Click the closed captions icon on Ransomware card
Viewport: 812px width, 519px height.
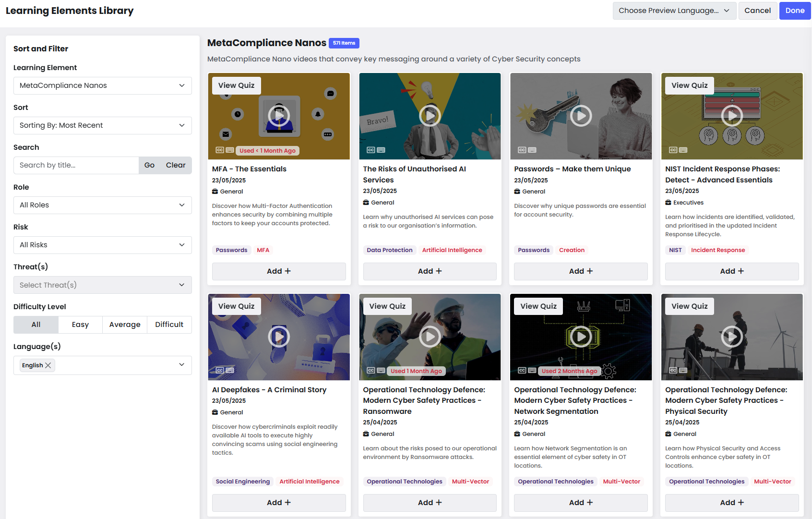pyautogui.click(x=371, y=371)
